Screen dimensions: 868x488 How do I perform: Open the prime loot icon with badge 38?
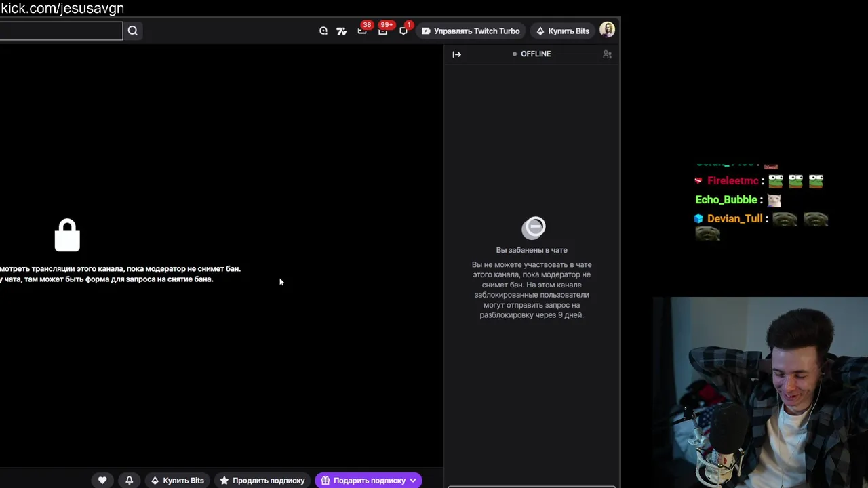pos(362,30)
